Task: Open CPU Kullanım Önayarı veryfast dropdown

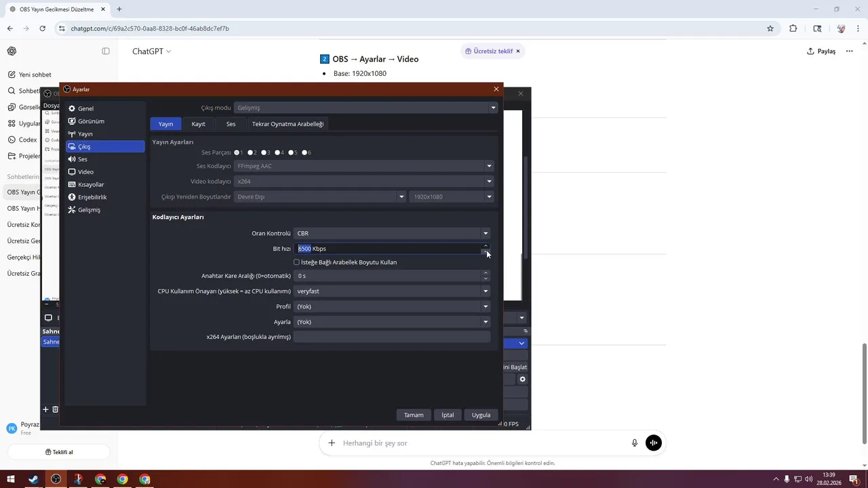Action: (x=392, y=291)
